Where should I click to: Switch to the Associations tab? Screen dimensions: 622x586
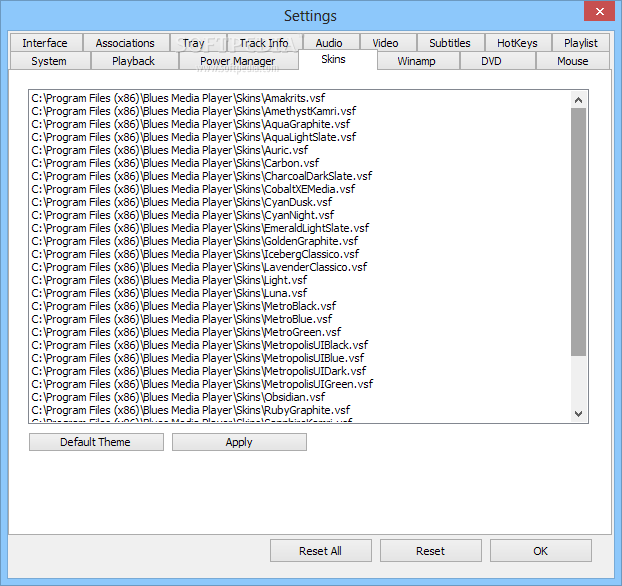126,43
